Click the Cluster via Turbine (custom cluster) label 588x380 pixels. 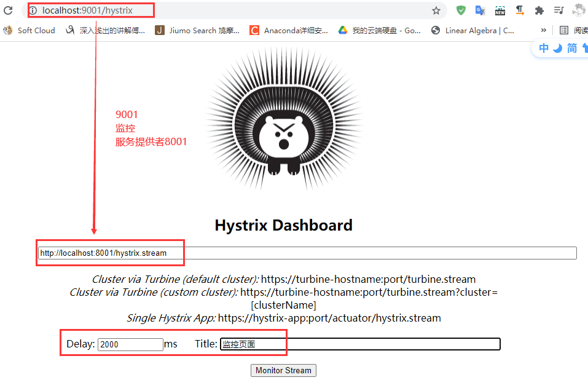click(154, 292)
